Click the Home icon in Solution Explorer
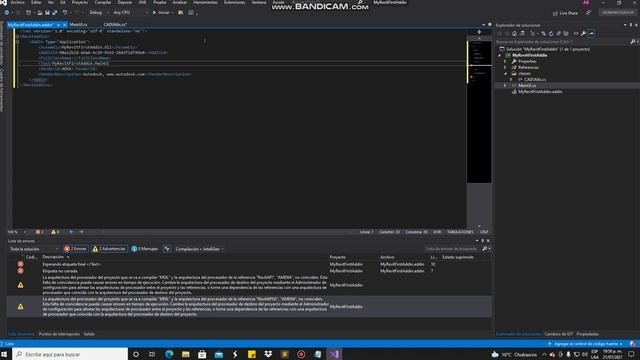This screenshot has height=360, width=640. tap(514, 33)
